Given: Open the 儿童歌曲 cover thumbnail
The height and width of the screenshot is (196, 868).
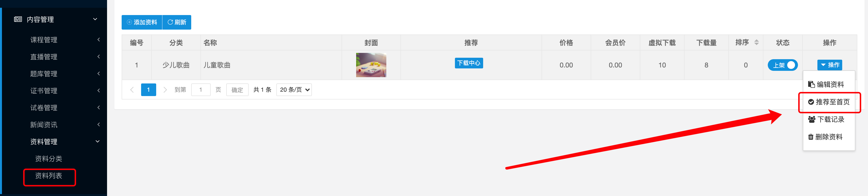Looking at the screenshot, I should point(371,65).
